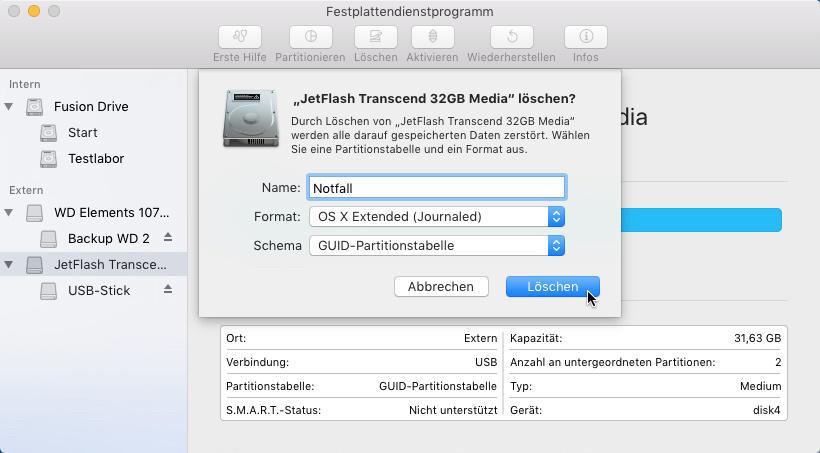
Task: Select the JetFlash Transce... row label
Action: click(110, 265)
